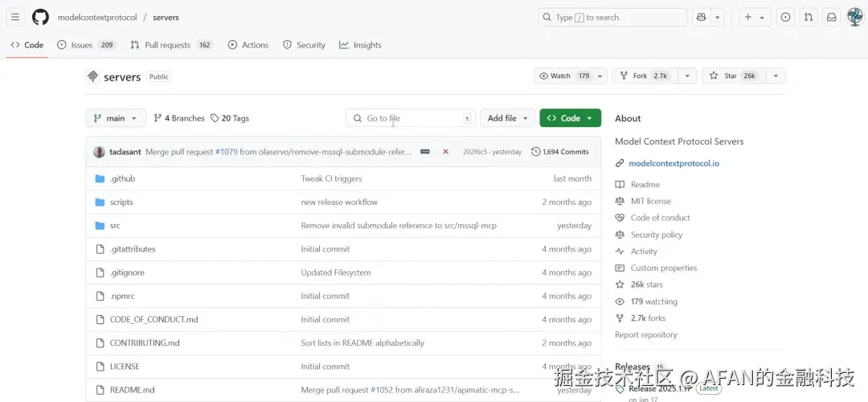Click Report repository link
The width and height of the screenshot is (868, 402).
[646, 334]
